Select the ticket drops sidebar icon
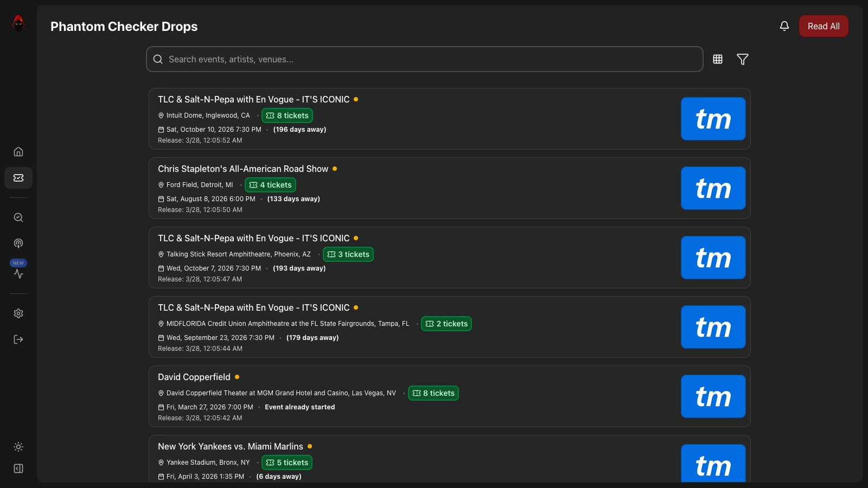Image resolution: width=868 pixels, height=488 pixels. click(x=18, y=178)
